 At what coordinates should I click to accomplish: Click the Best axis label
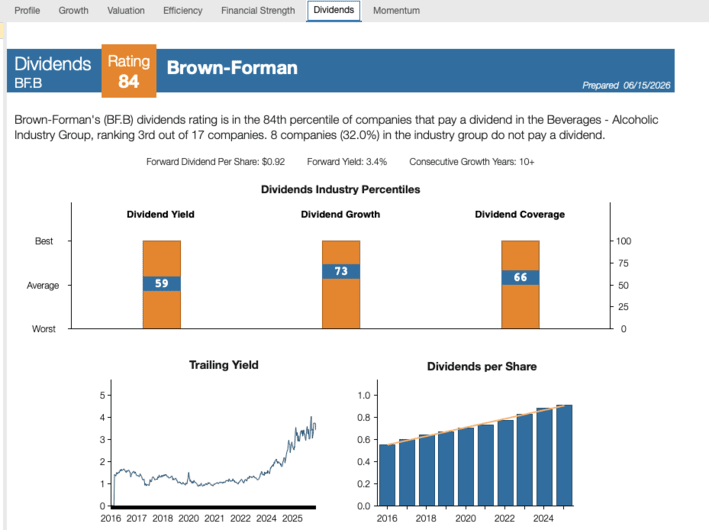coord(44,241)
